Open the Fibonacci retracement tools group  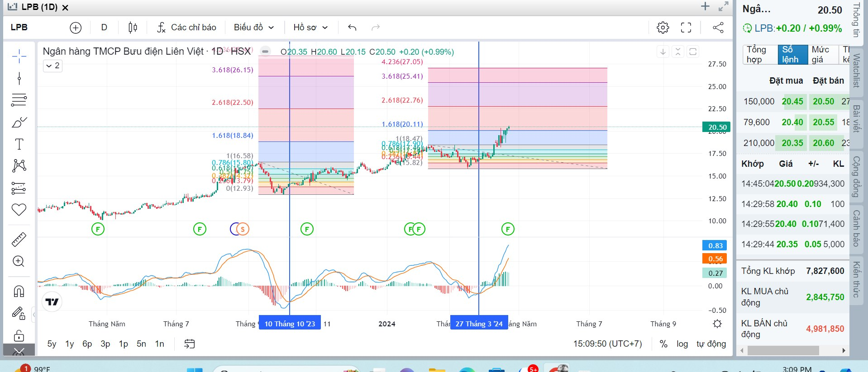pyautogui.click(x=19, y=100)
